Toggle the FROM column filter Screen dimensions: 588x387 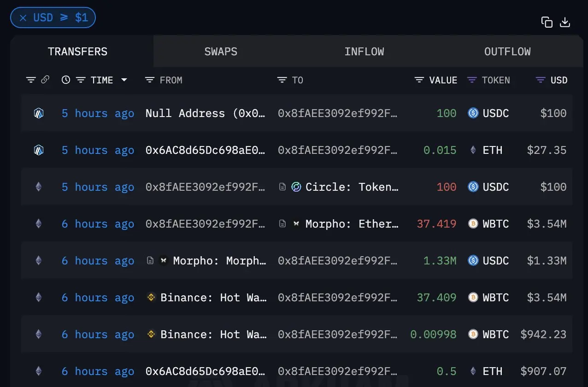pos(149,80)
